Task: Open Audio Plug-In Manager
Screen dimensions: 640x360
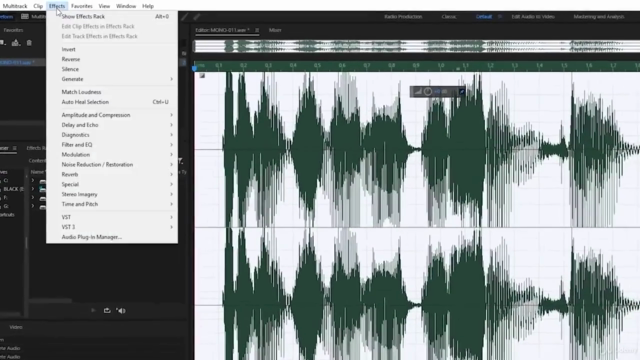Action: 112,237
